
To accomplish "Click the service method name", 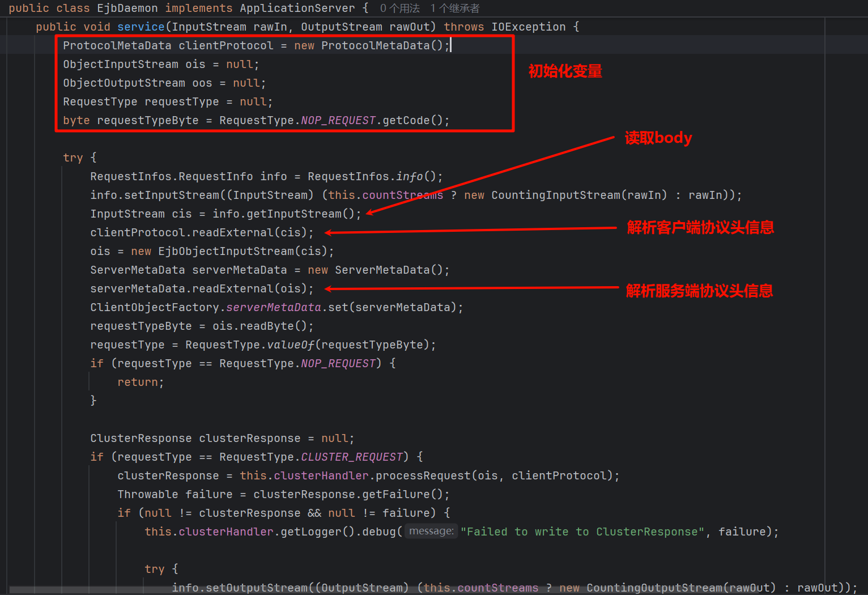I will (141, 27).
